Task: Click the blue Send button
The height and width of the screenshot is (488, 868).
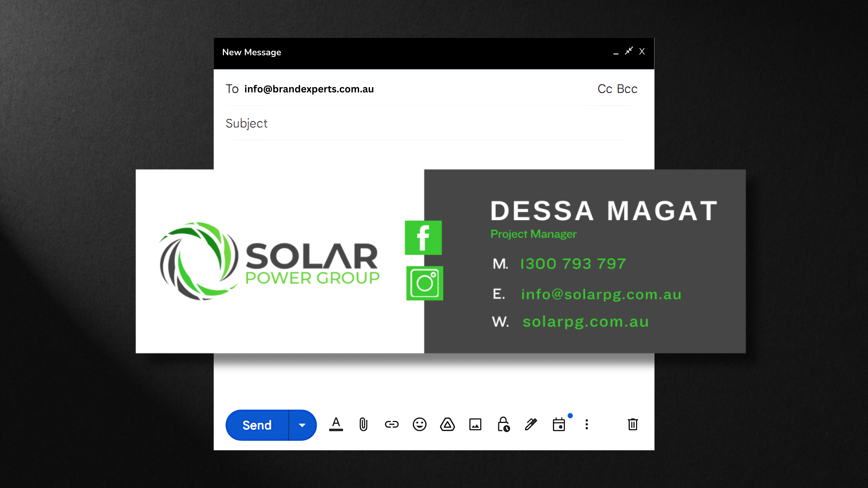Action: pos(257,425)
